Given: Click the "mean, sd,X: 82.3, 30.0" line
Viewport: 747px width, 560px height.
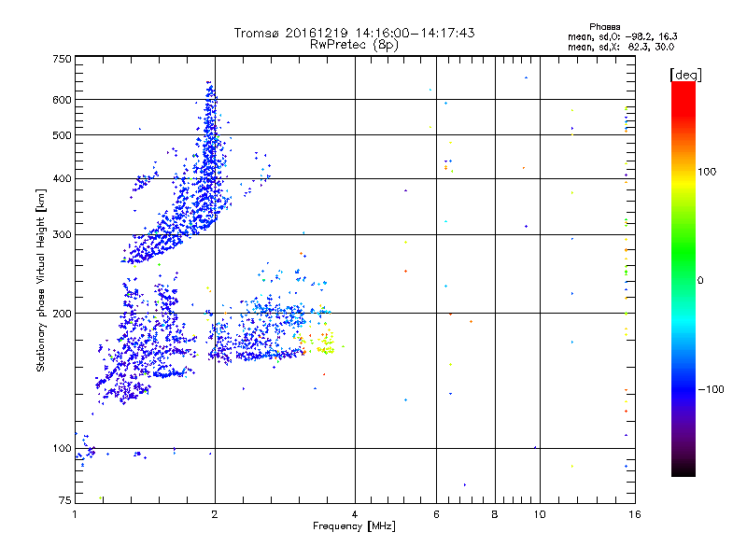Looking at the screenshot, I should click(x=621, y=47).
